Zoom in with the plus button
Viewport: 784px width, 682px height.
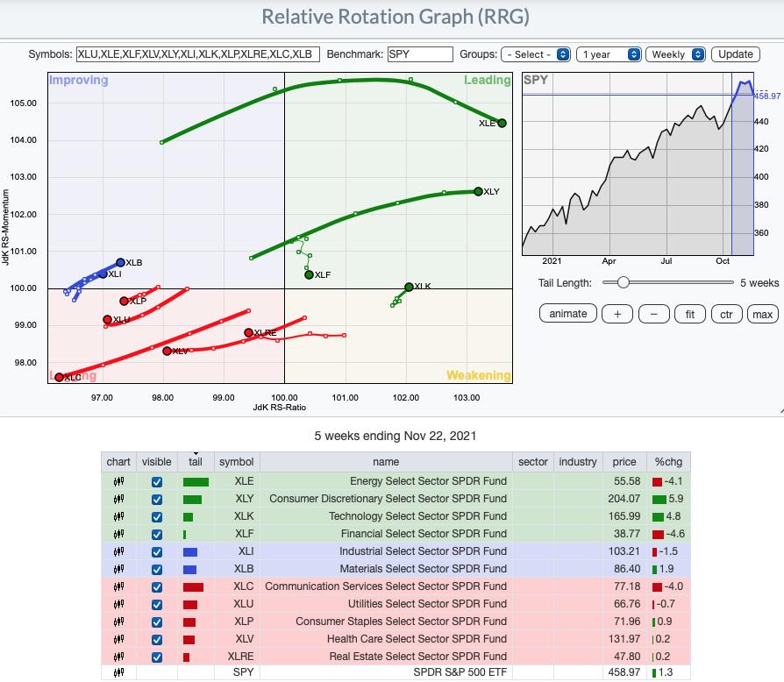pyautogui.click(x=617, y=315)
